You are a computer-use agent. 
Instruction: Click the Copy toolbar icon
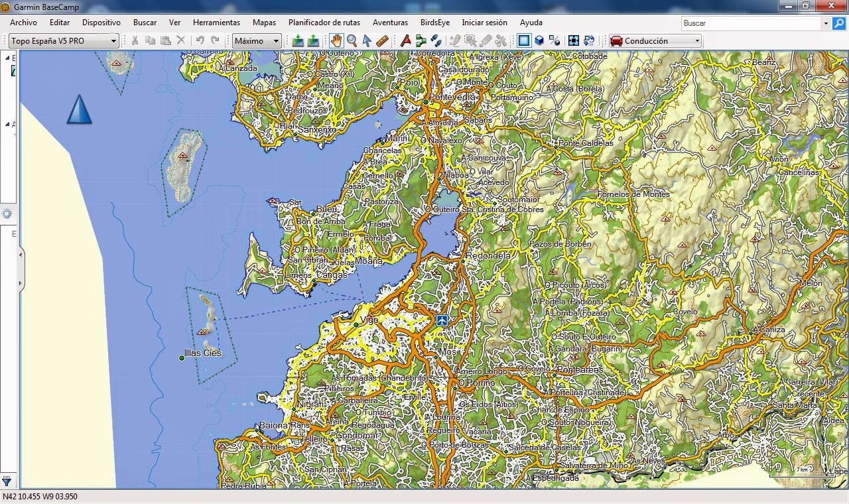150,40
